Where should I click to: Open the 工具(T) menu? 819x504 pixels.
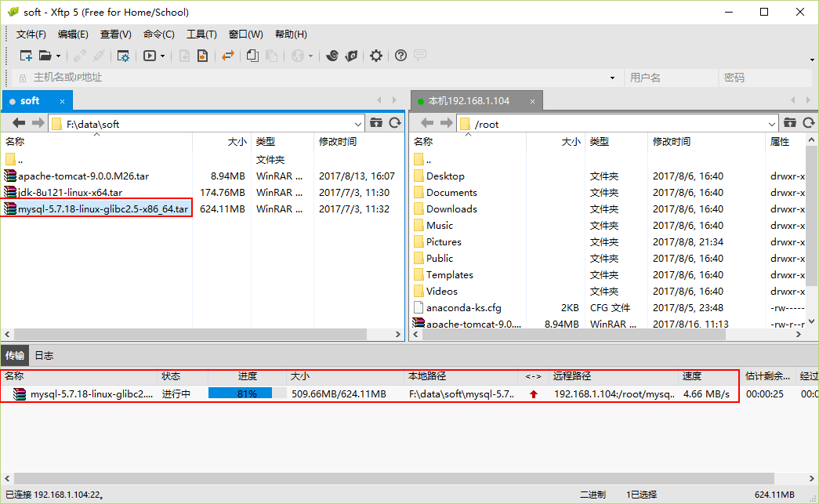point(201,34)
